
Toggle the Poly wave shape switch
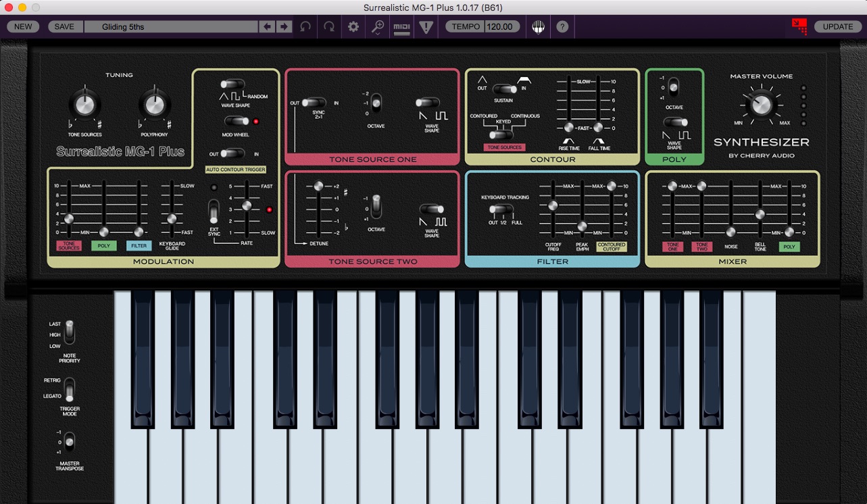[675, 122]
